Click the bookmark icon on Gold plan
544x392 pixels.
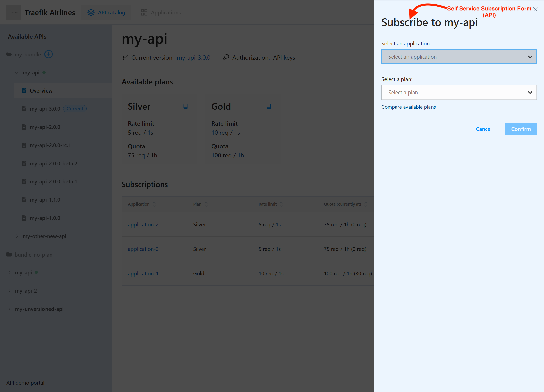point(268,107)
